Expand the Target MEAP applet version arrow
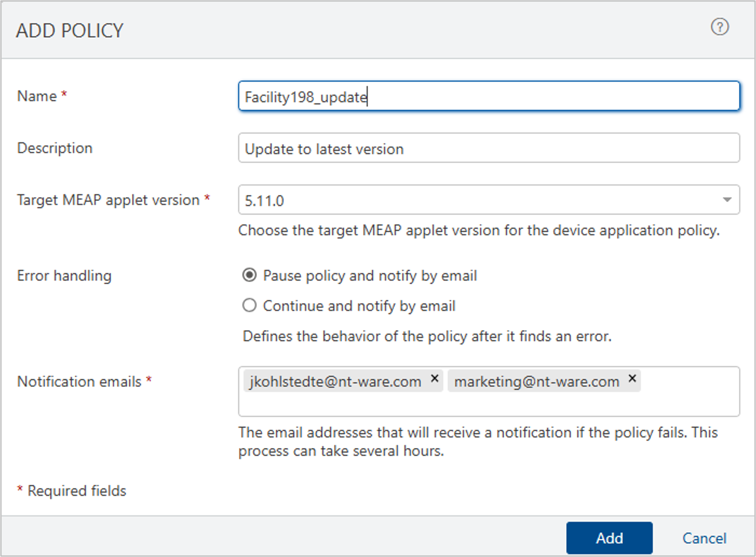Image resolution: width=756 pixels, height=557 pixels. point(727,200)
